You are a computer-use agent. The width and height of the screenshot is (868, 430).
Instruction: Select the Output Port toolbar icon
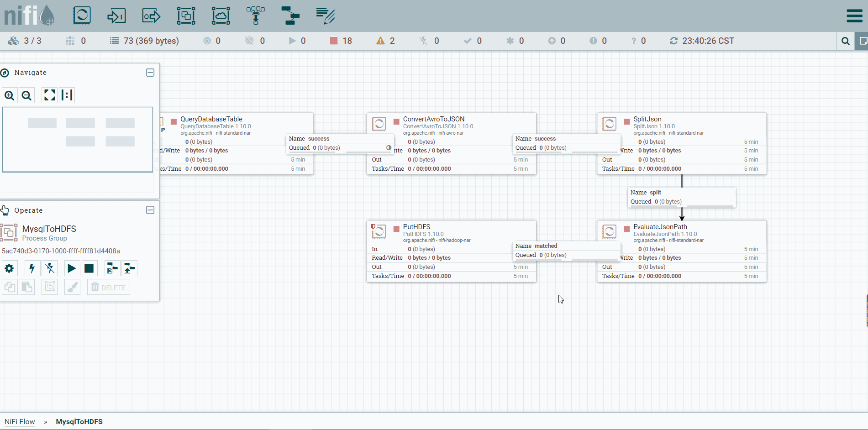click(x=151, y=16)
